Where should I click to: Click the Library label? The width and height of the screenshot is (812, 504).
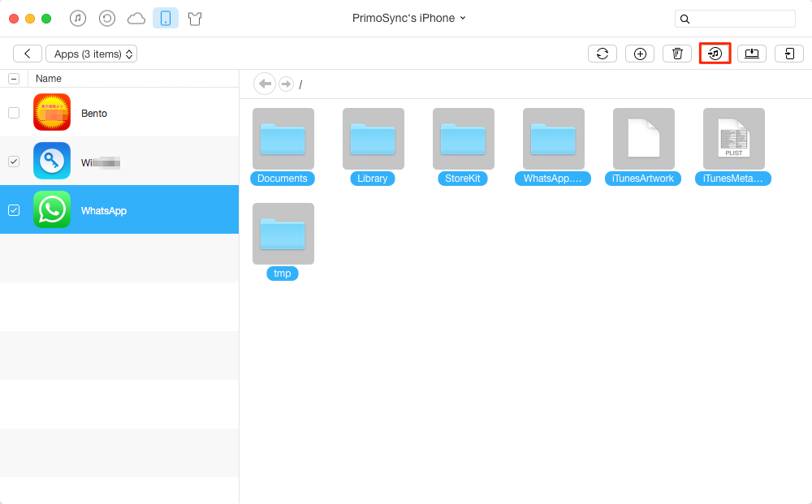[x=373, y=179]
